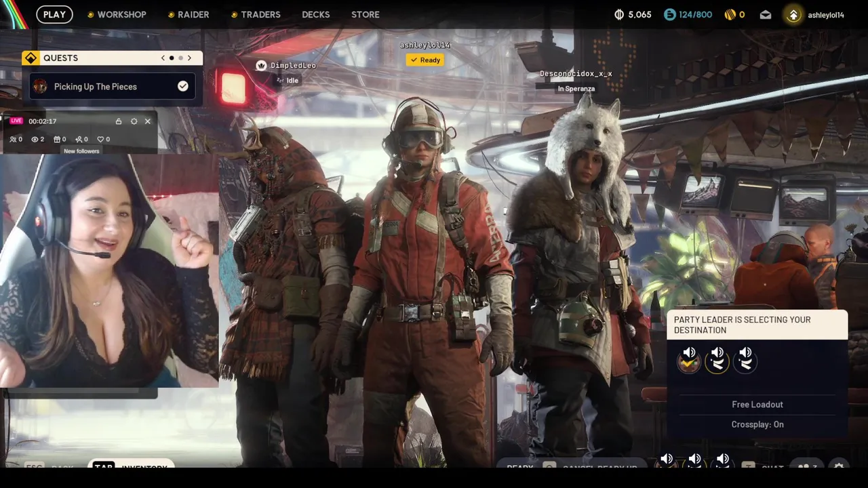The width and height of the screenshot is (868, 488).
Task: Click the quest giver portrait icon
Action: tap(41, 86)
